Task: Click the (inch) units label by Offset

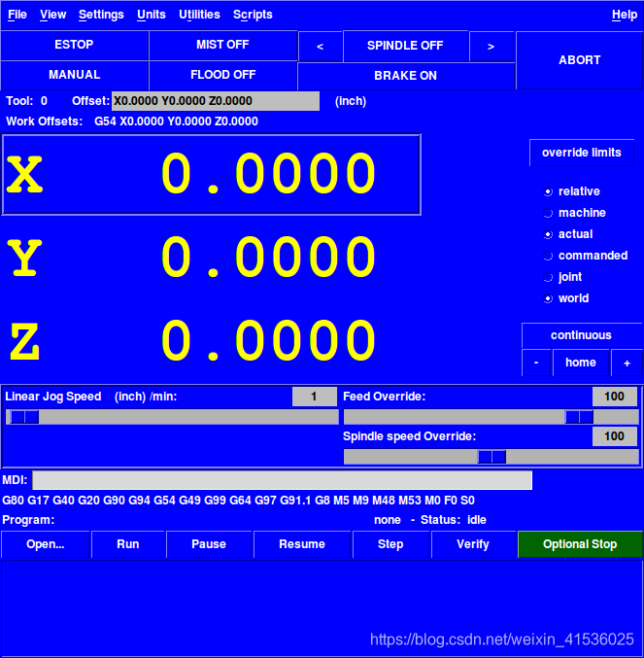Action: pyautogui.click(x=351, y=101)
